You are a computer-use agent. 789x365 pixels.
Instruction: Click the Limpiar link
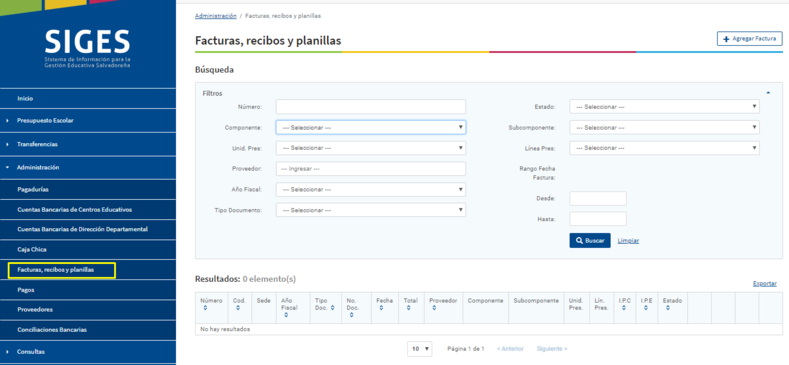[x=628, y=241]
